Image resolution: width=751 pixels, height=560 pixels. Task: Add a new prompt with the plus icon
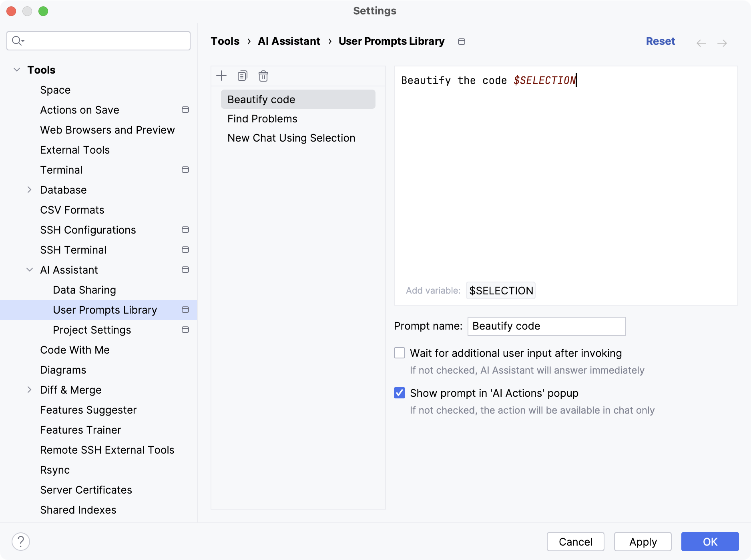(x=221, y=76)
